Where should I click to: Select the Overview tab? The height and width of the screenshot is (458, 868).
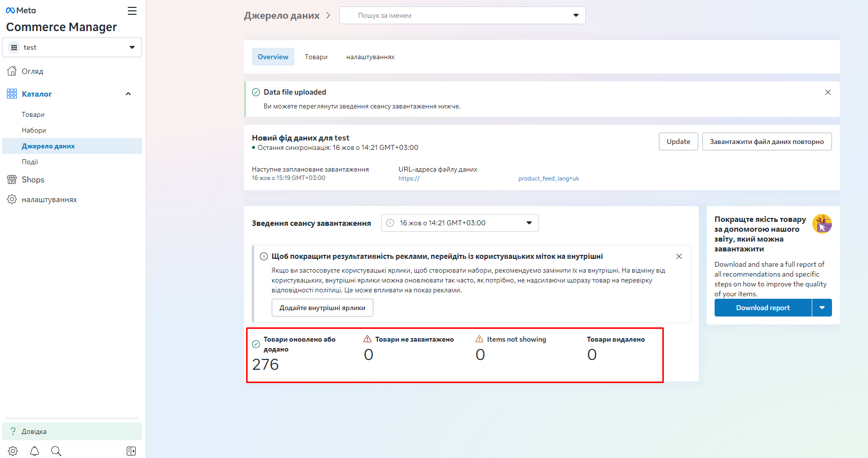[273, 57]
